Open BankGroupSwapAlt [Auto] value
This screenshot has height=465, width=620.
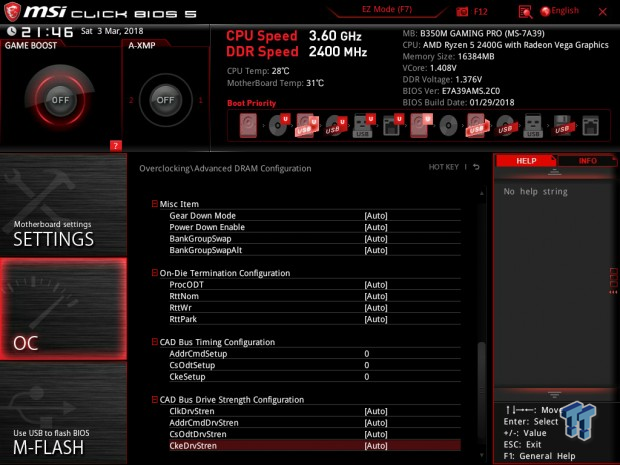[376, 250]
